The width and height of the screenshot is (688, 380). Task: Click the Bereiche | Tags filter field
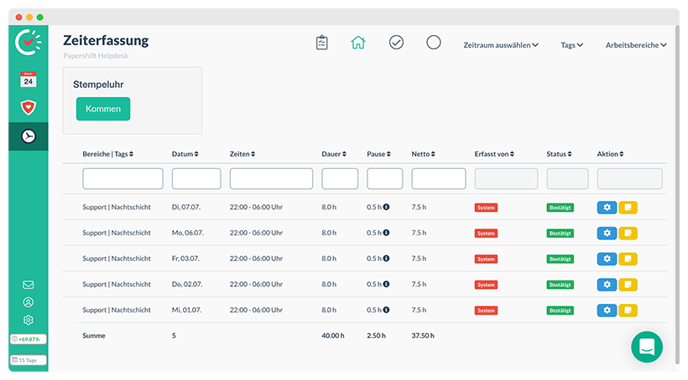pyautogui.click(x=123, y=179)
